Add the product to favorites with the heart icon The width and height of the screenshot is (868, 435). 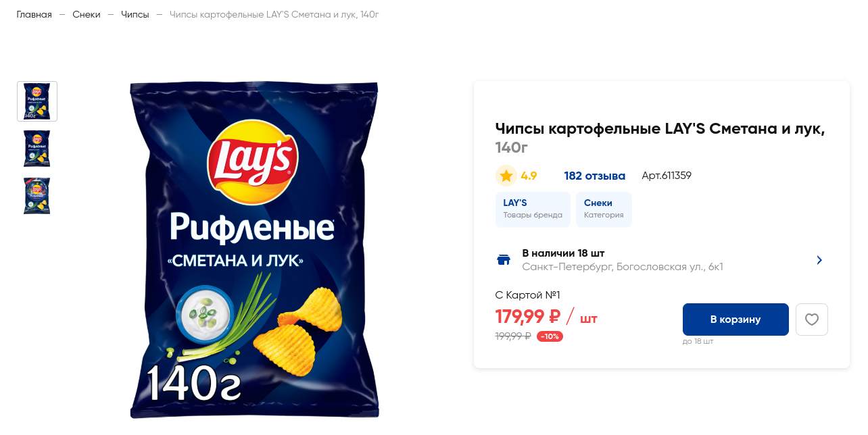pos(812,319)
